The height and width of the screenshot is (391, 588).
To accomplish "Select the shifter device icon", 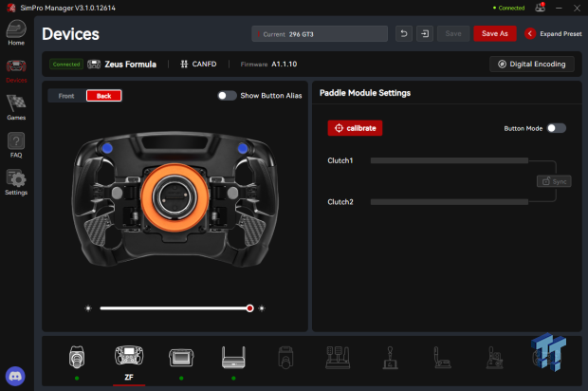I will pyautogui.click(x=390, y=357).
